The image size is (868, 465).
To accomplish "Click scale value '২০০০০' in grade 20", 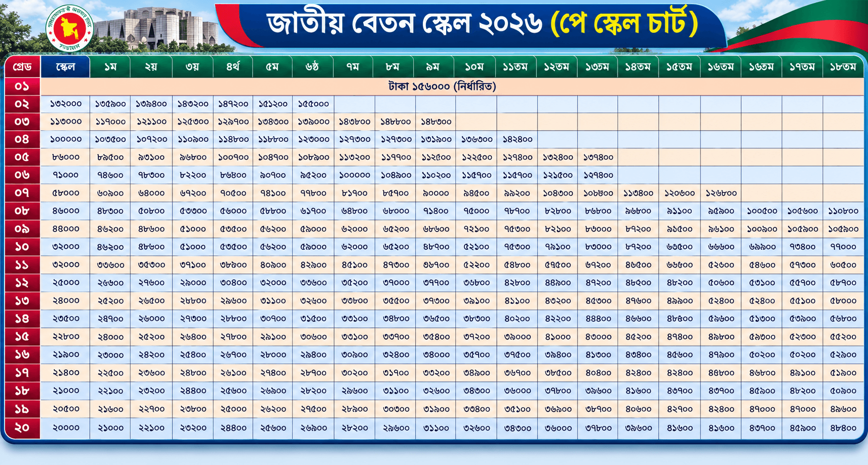I will [x=66, y=428].
